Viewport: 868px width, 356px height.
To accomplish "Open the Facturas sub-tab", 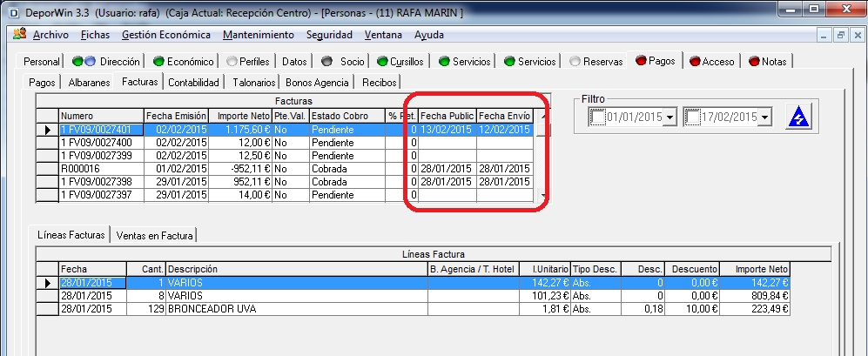I will [x=140, y=82].
